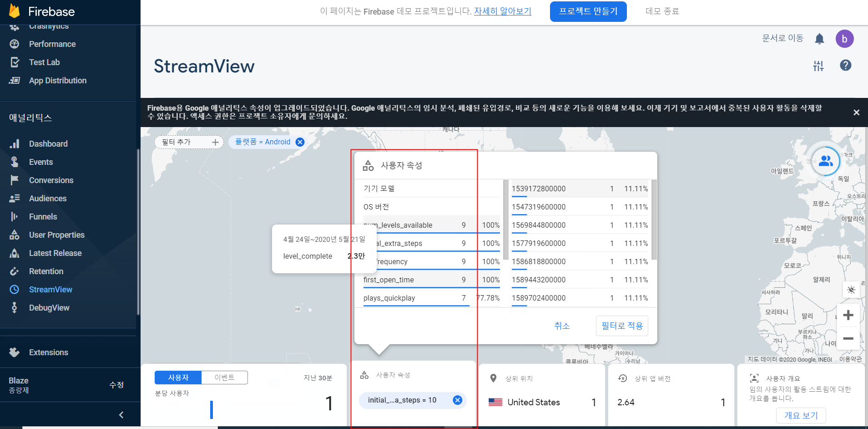Open notifications bell
This screenshot has height=429, width=868.
tap(819, 39)
